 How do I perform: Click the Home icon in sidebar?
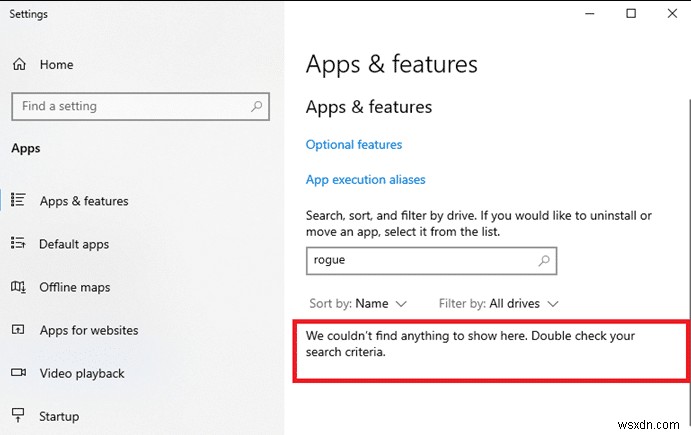click(19, 65)
